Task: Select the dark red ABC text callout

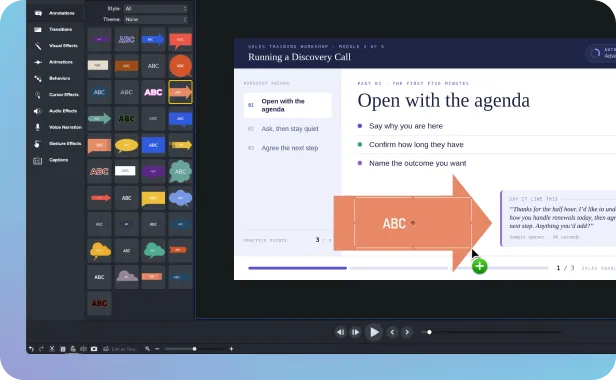Action: (x=99, y=303)
